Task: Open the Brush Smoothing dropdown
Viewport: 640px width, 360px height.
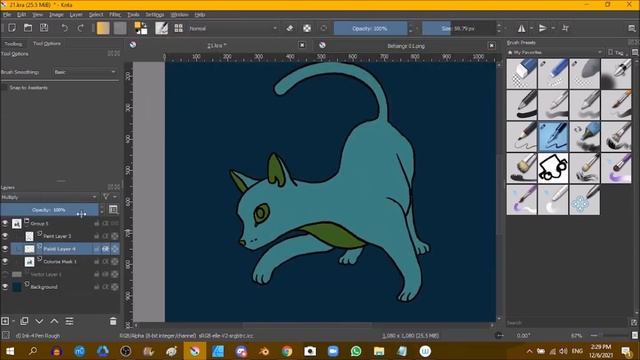Action: point(85,72)
